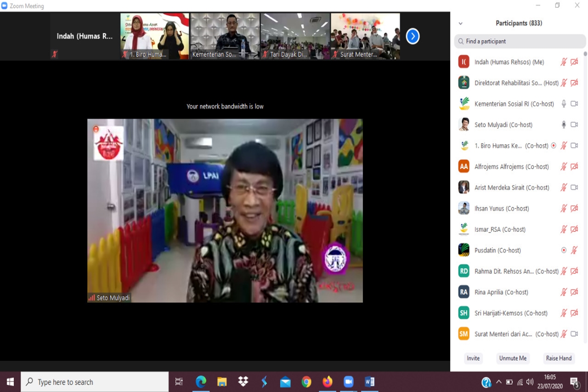Open Windows Start menu
This screenshot has width=588, height=392.
tap(10, 382)
